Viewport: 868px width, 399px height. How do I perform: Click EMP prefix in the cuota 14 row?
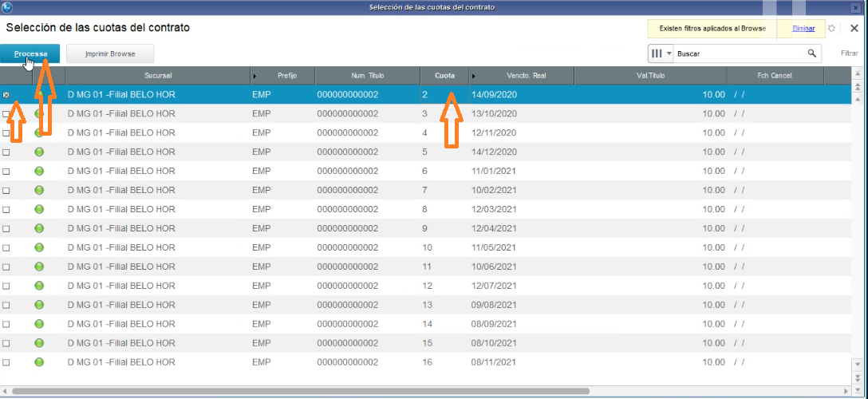pyautogui.click(x=262, y=324)
